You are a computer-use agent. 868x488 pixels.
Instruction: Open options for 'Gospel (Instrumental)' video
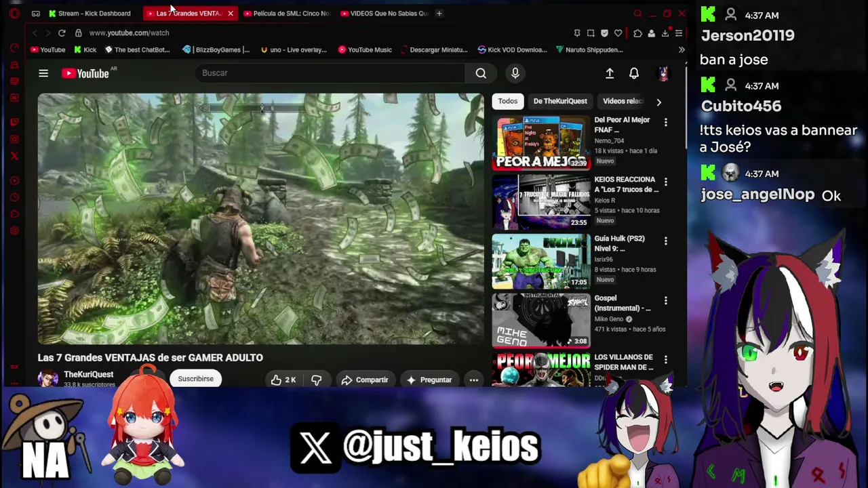click(x=665, y=300)
